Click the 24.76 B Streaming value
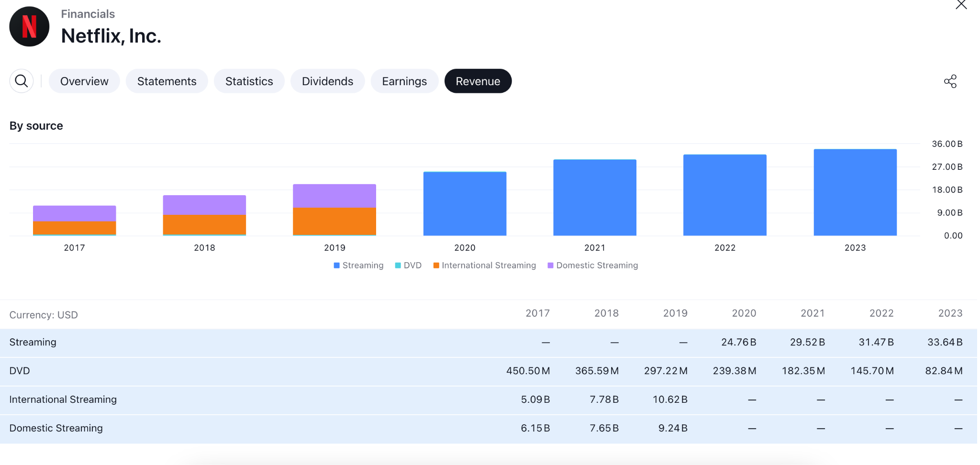The image size is (980, 465). tap(739, 342)
